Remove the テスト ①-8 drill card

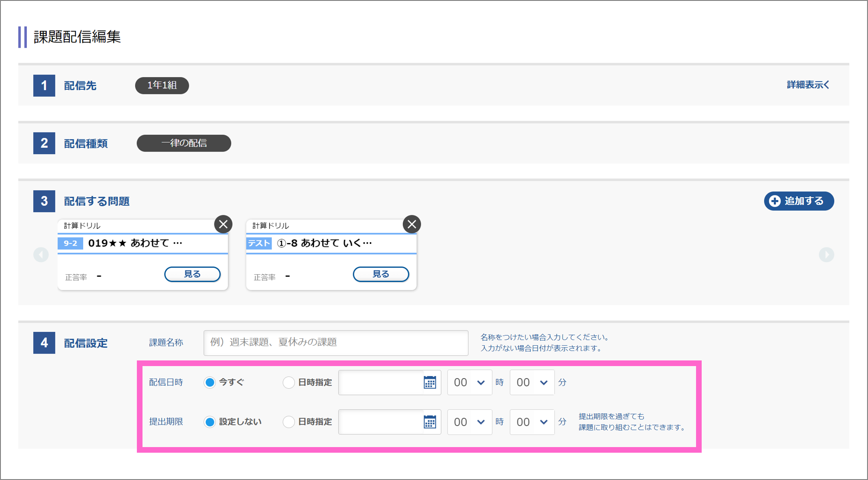pos(411,224)
